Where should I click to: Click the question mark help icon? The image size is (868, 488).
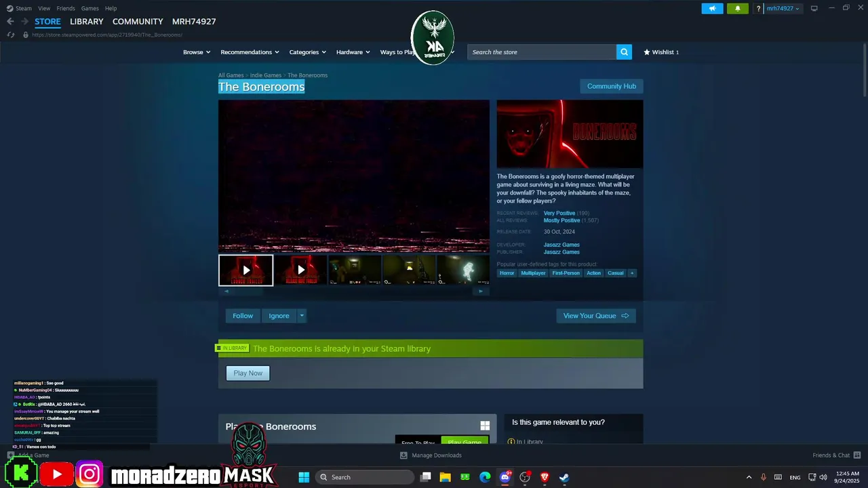coord(758,8)
